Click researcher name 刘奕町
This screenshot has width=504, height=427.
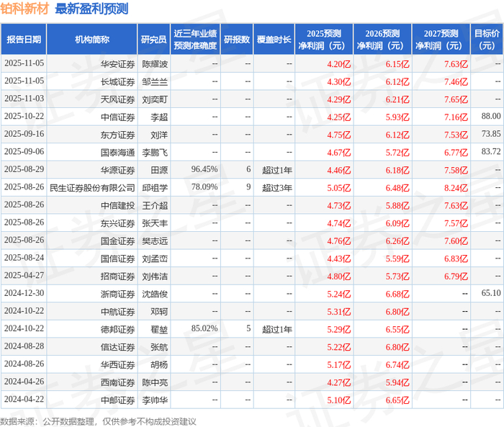click(155, 99)
